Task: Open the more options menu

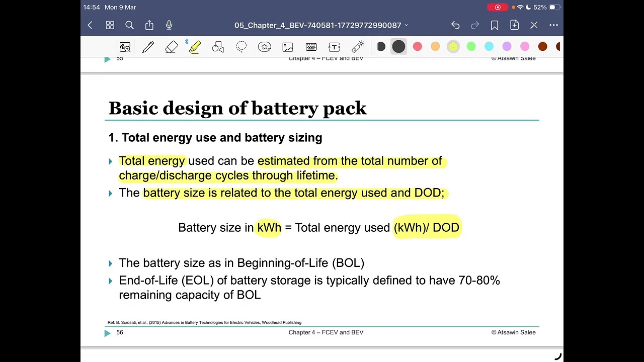Action: 553,25
